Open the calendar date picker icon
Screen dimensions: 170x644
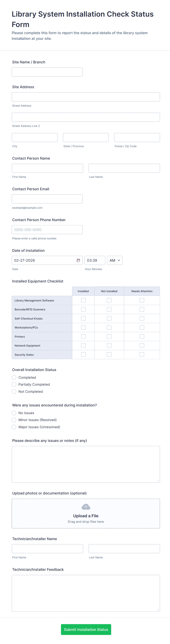click(x=78, y=260)
